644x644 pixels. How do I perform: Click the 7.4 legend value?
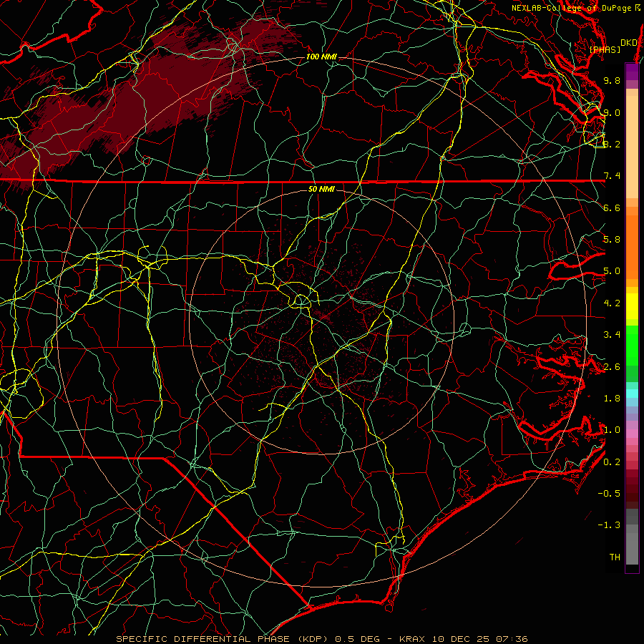612,176
